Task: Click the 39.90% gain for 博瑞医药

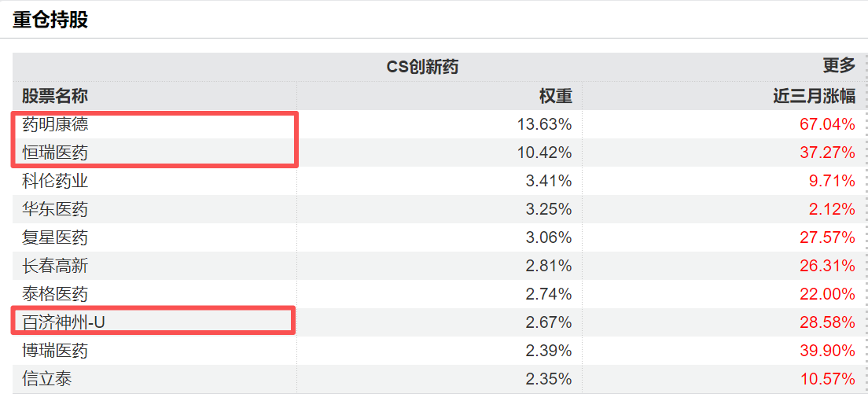Action: (828, 351)
